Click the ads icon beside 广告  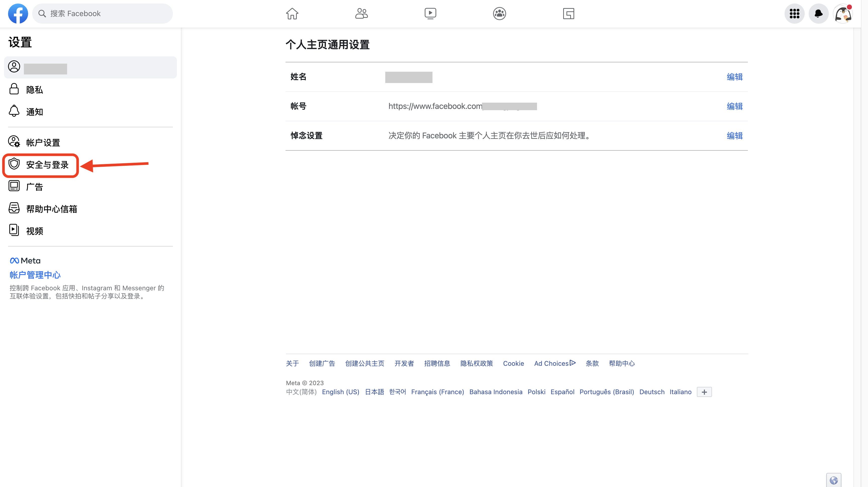(x=14, y=186)
